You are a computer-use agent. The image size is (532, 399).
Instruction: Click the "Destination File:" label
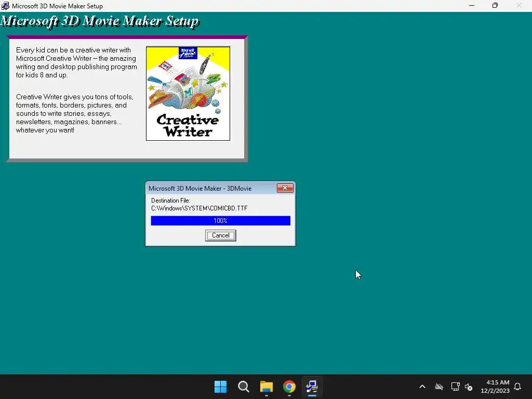pos(170,201)
